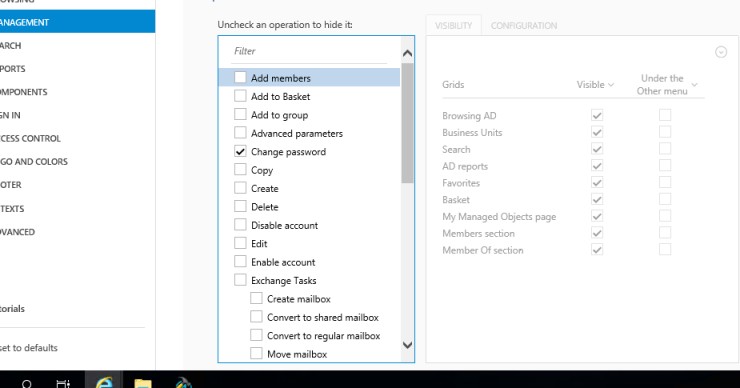740x388 pixels.
Task: Click the scroll down arrow in operations list
Action: (x=407, y=345)
